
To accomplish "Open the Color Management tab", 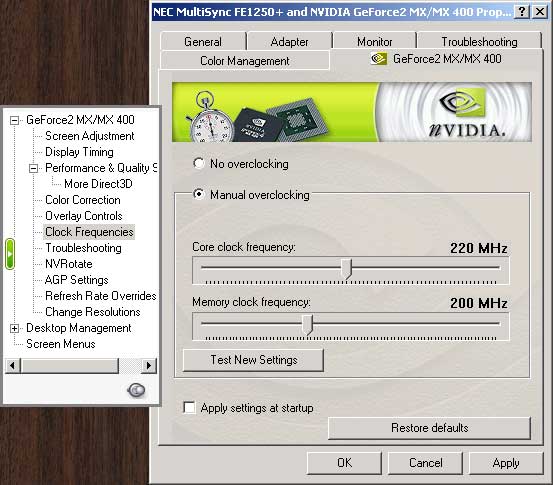I will [x=245, y=61].
